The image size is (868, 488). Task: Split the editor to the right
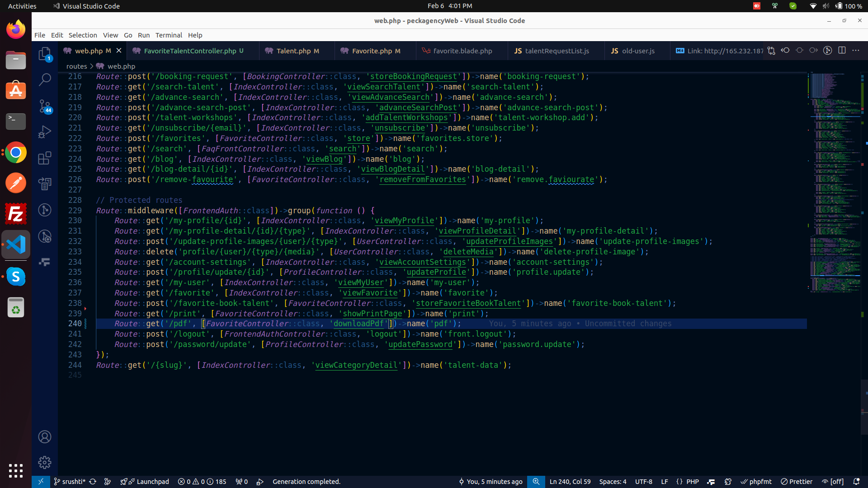(x=842, y=51)
